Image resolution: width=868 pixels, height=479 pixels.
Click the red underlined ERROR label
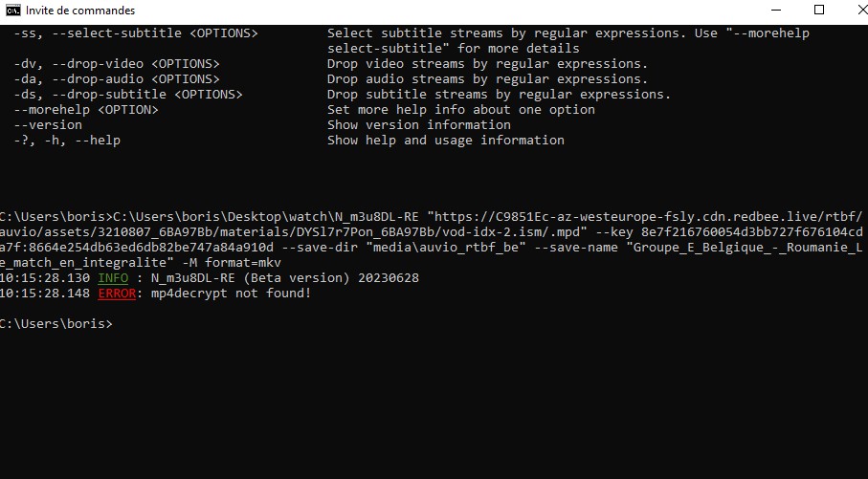click(117, 293)
